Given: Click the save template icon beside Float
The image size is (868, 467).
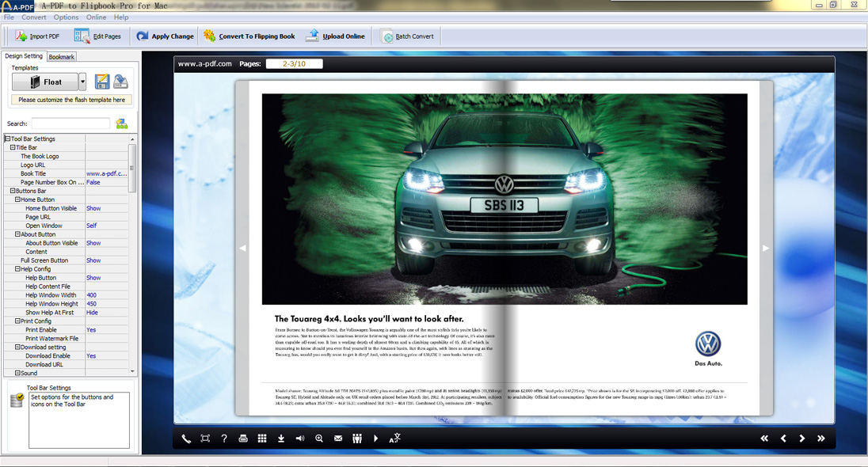Looking at the screenshot, I should coord(102,82).
